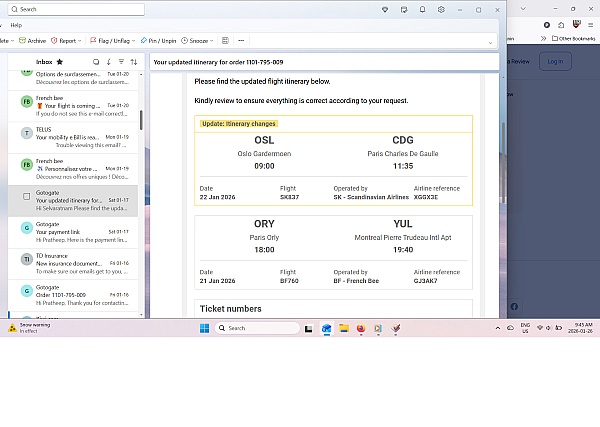
Task: Open settings gear in title bar
Action: [x=441, y=9]
